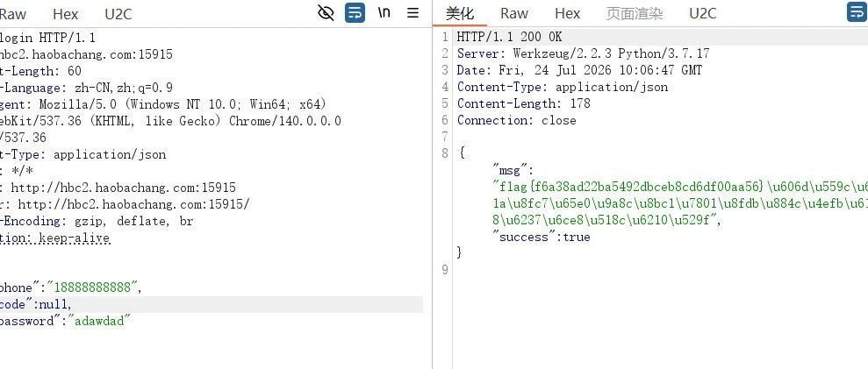Viewport: 868px width, 369px height.
Task: Toggle hide non-printable characters eye icon in request
Action: point(326,13)
